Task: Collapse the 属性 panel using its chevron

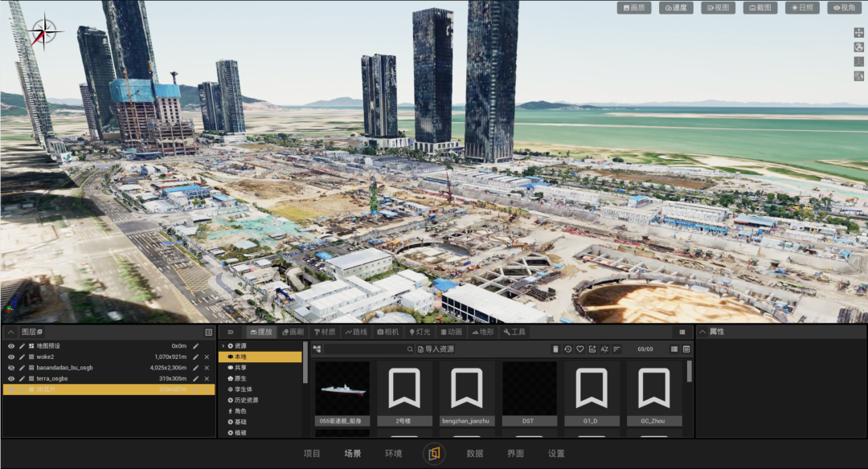Action: point(702,332)
